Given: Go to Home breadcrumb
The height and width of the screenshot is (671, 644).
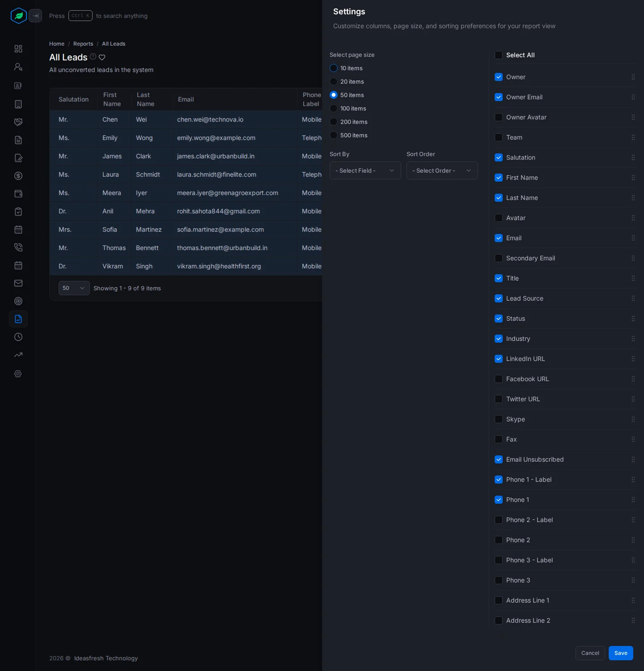Looking at the screenshot, I should point(57,44).
